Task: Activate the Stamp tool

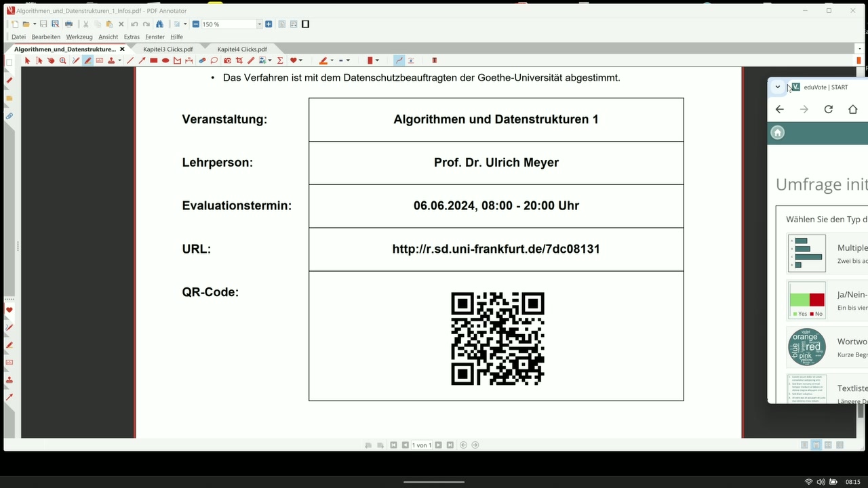Action: 111,60
